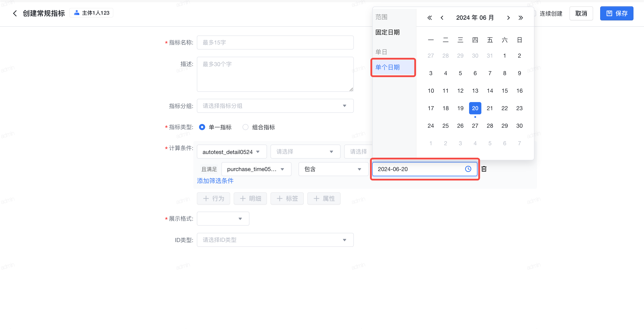Focus the 指标名称 input field
The image size is (644, 329).
pos(275,42)
